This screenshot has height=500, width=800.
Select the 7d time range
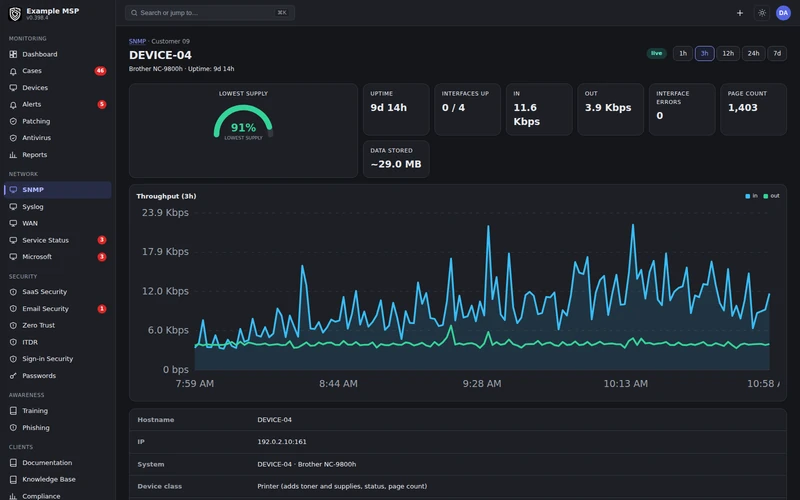pyautogui.click(x=777, y=53)
